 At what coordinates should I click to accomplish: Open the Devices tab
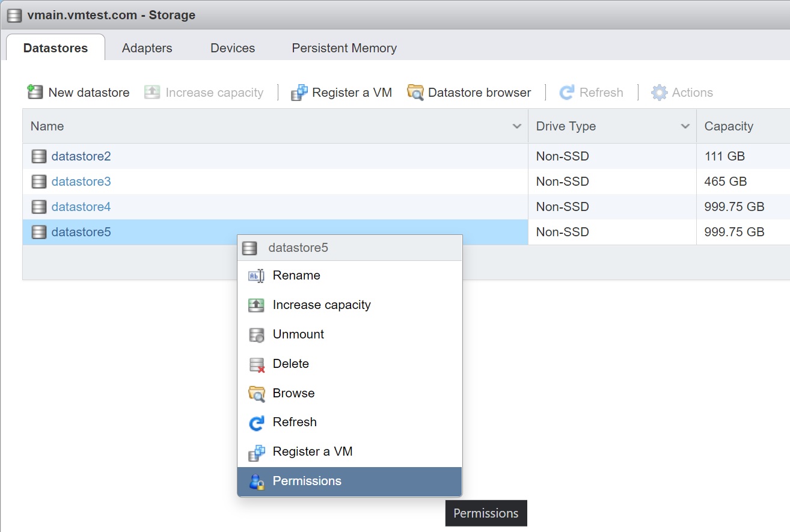pyautogui.click(x=232, y=48)
